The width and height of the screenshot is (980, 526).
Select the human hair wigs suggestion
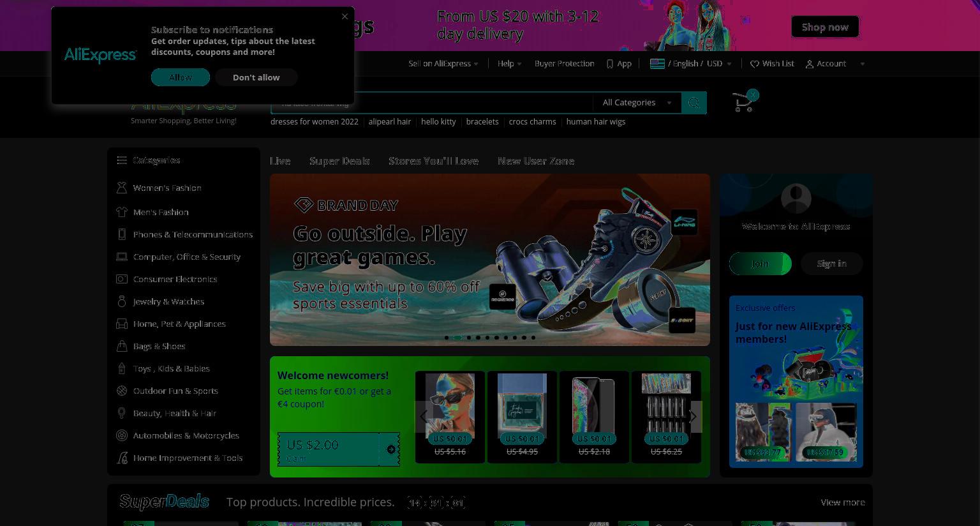pos(596,121)
